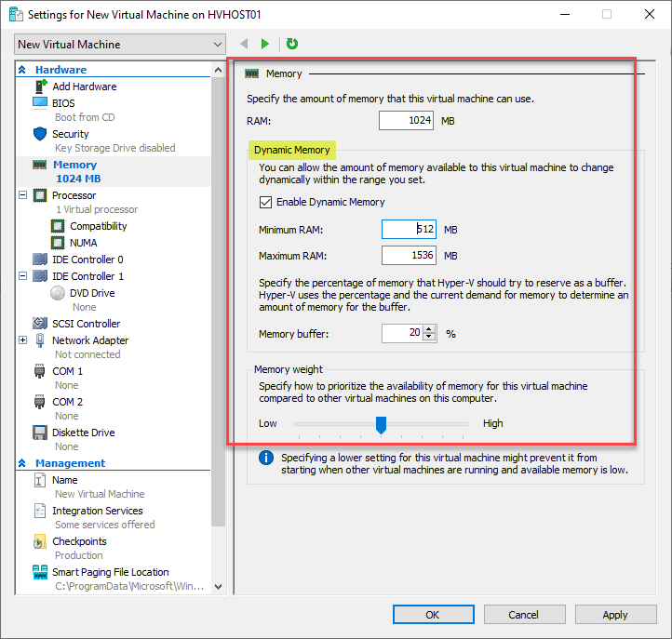672x639 pixels.
Task: Click the Name item icon
Action: (x=40, y=480)
